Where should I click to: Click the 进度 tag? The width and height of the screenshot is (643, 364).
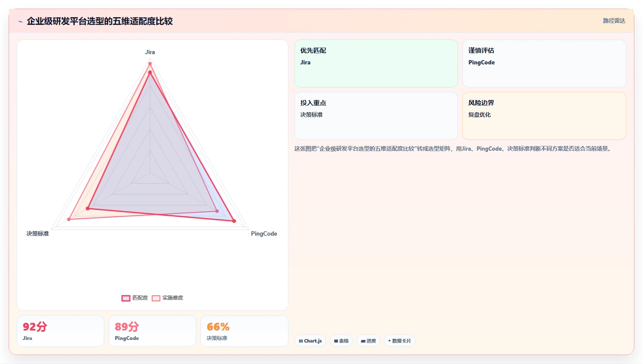pyautogui.click(x=368, y=341)
